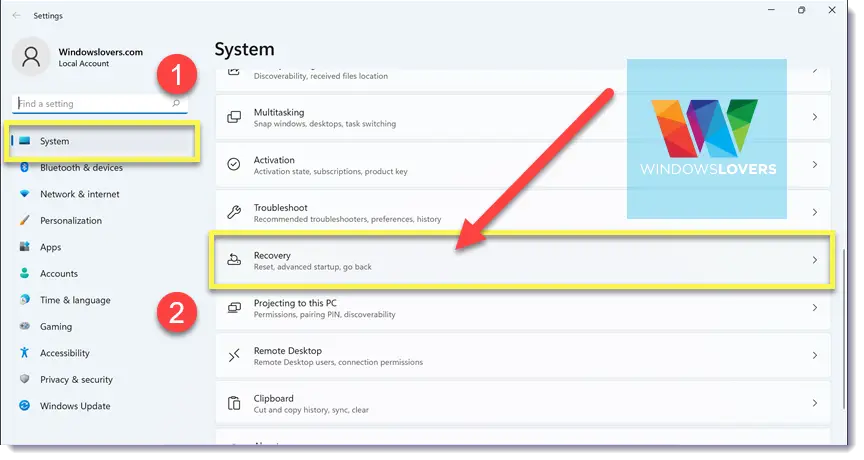Click 'Reset, advanced startup, go back' text
The image size is (864, 460).
(x=312, y=267)
